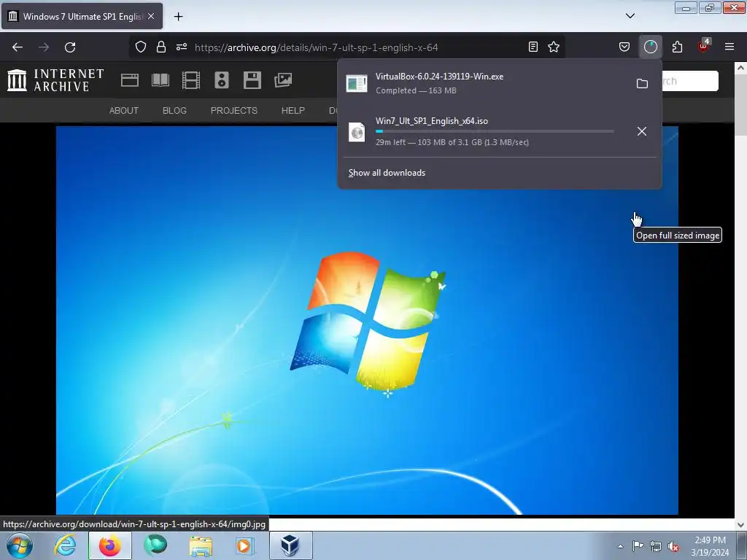Open the muted volume tray icon
Image resolution: width=747 pixels, height=560 pixels.
pos(673,546)
